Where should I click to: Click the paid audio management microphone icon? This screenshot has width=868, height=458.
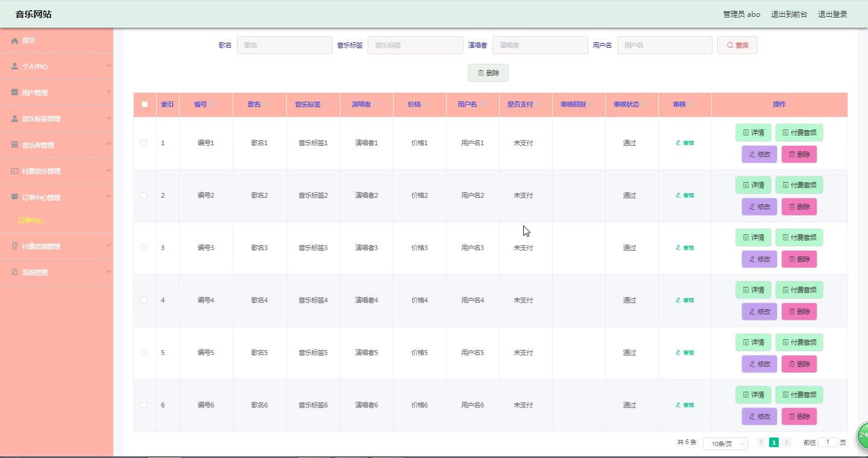click(x=14, y=246)
